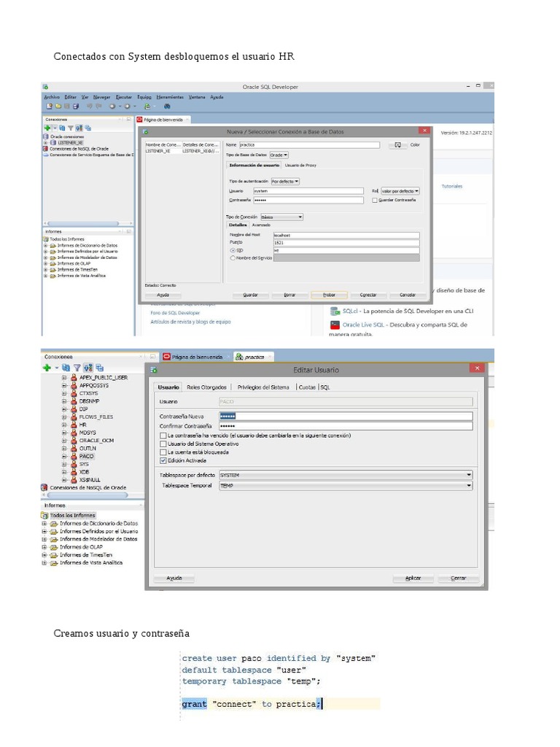Uncheck 'Edición Activada' checkbox
This screenshot has width=560, height=747.
tap(163, 460)
